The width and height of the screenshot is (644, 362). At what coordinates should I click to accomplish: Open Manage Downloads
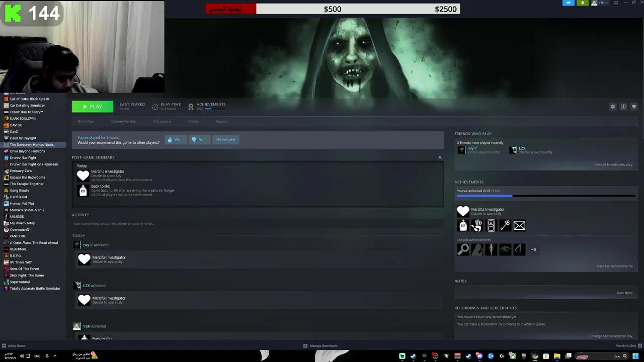pyautogui.click(x=320, y=346)
